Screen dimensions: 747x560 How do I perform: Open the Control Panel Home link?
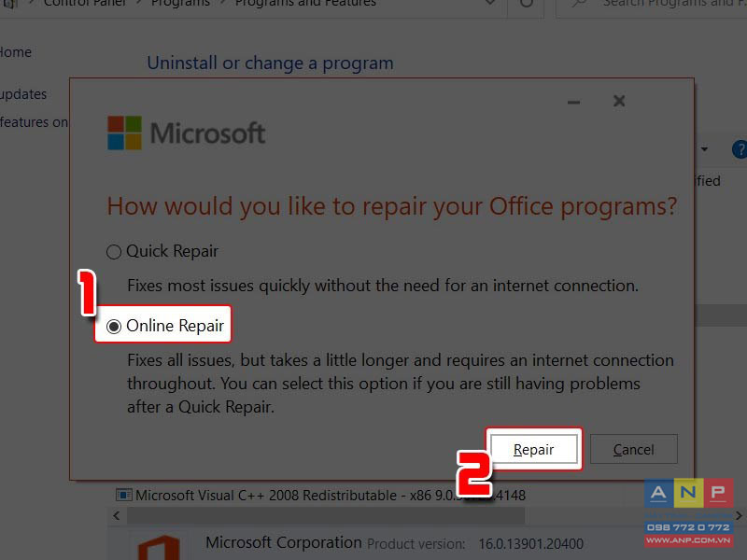[14, 52]
